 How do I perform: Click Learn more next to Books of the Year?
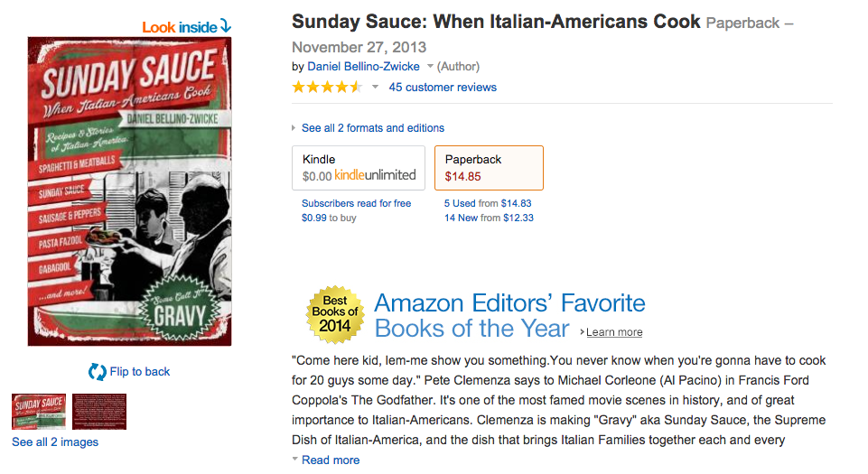614,332
